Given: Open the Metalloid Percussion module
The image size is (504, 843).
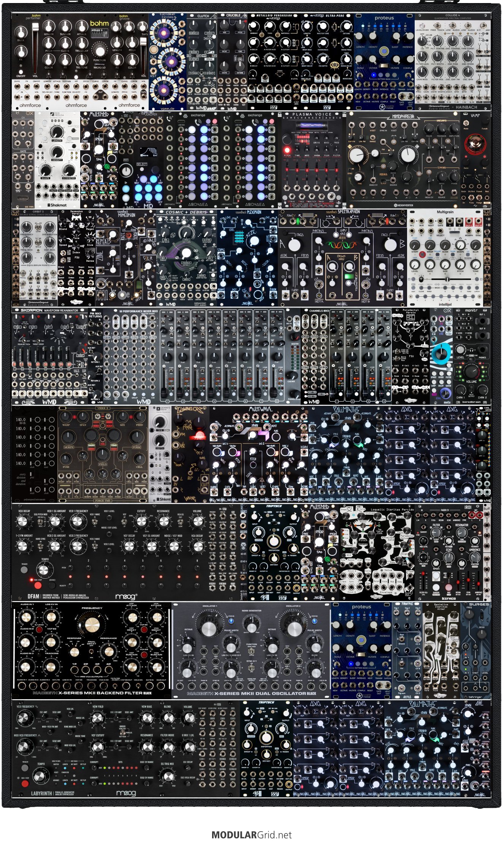Looking at the screenshot, I should [274, 61].
